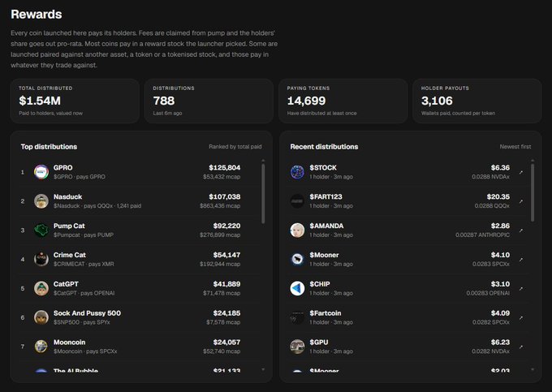Click the $Fartcoin token name
The image size is (552, 392).
[326, 313]
